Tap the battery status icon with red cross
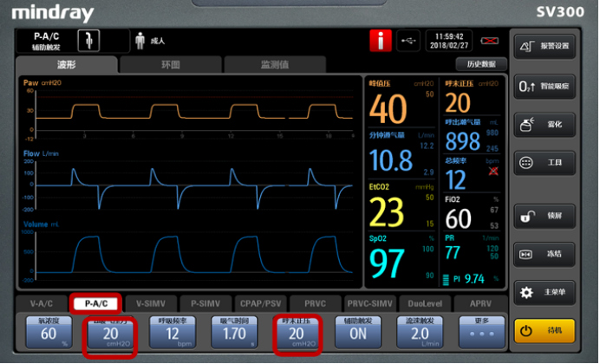The width and height of the screenshot is (600, 364). pyautogui.click(x=489, y=41)
